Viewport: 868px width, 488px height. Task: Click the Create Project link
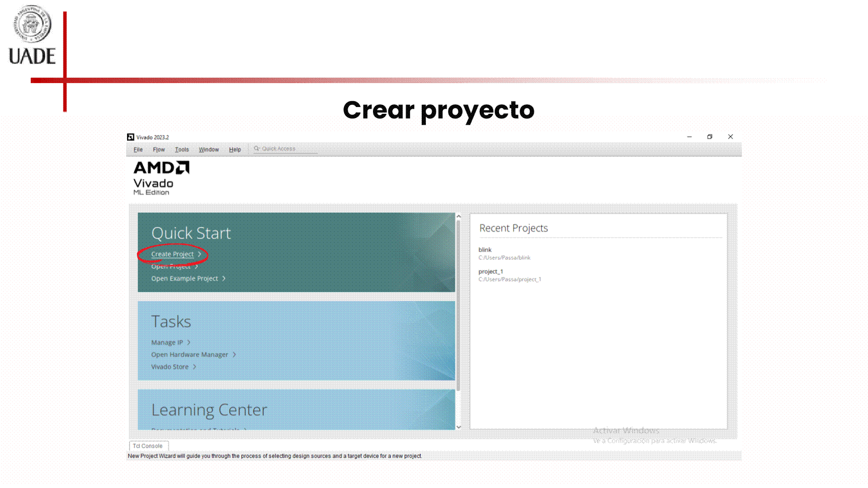coord(172,254)
